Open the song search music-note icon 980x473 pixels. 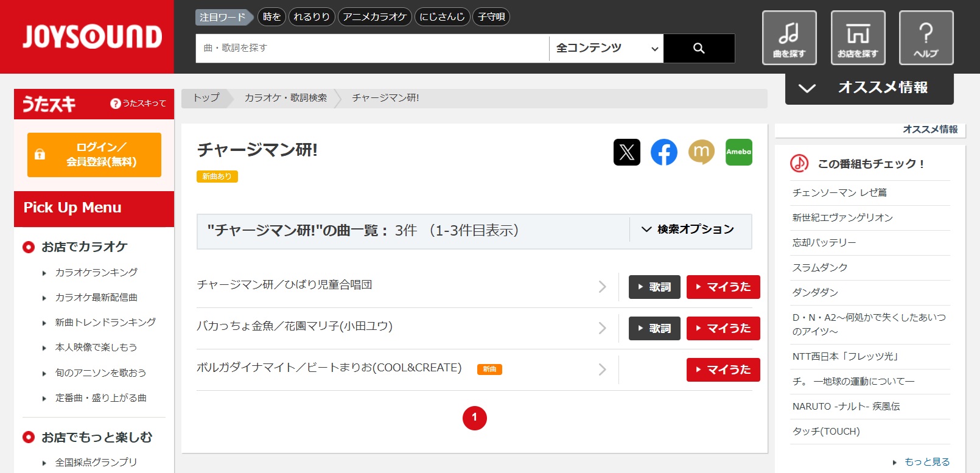pos(789,38)
